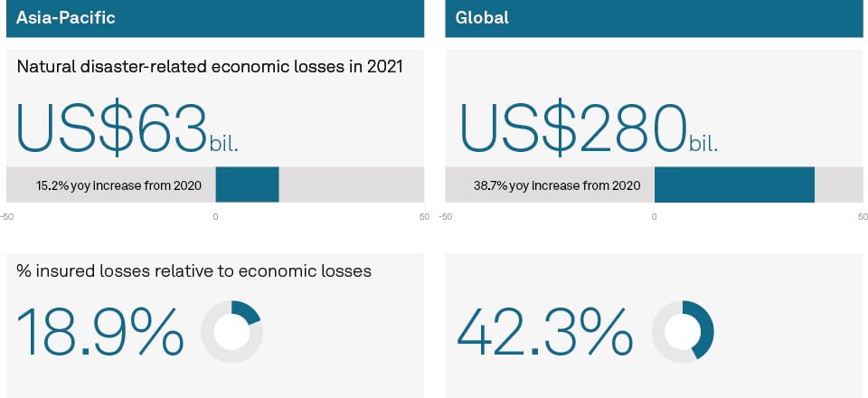Click the blue 15.2% increase bar
Viewport: 868px width, 398px height.
(x=247, y=185)
